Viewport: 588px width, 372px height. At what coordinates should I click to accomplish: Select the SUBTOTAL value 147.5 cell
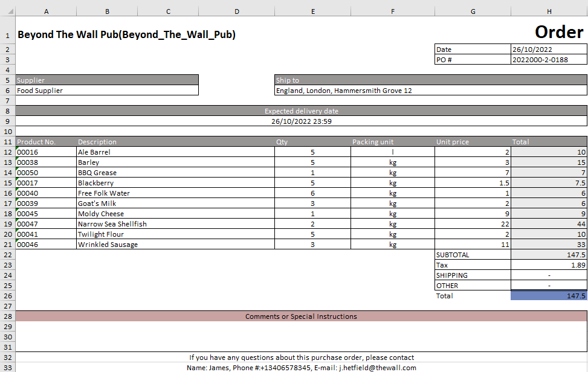(x=548, y=255)
